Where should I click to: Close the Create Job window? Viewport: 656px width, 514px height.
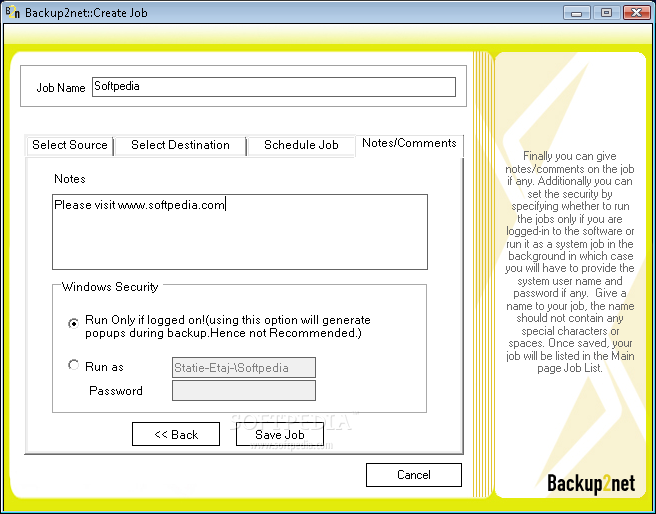pyautogui.click(x=637, y=13)
